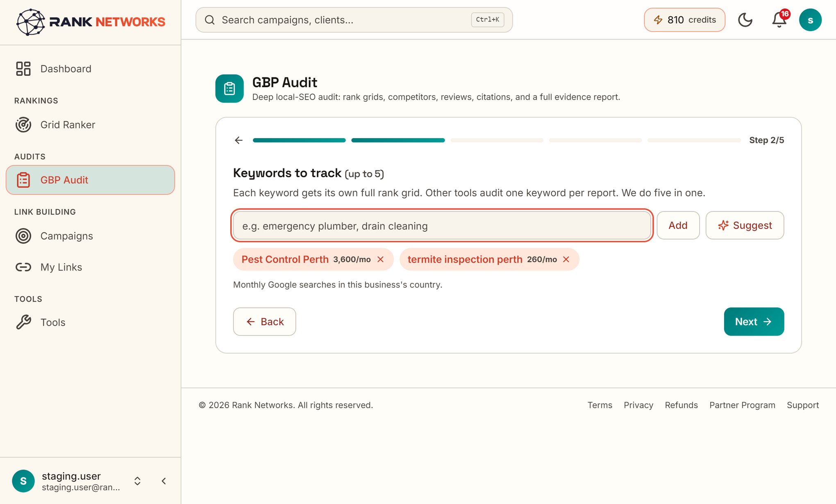
Task: Open the 810 credits balance
Action: tap(684, 20)
